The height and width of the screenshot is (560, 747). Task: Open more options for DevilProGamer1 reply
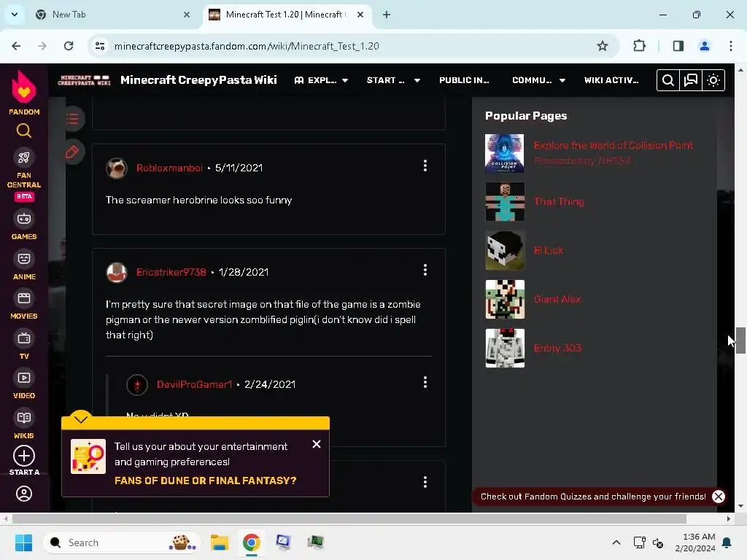pyautogui.click(x=425, y=382)
